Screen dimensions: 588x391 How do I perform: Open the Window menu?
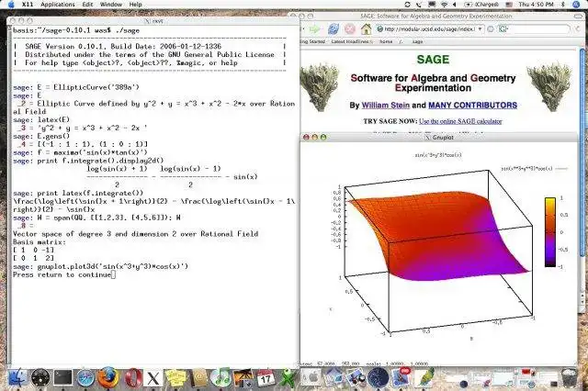[111, 5]
